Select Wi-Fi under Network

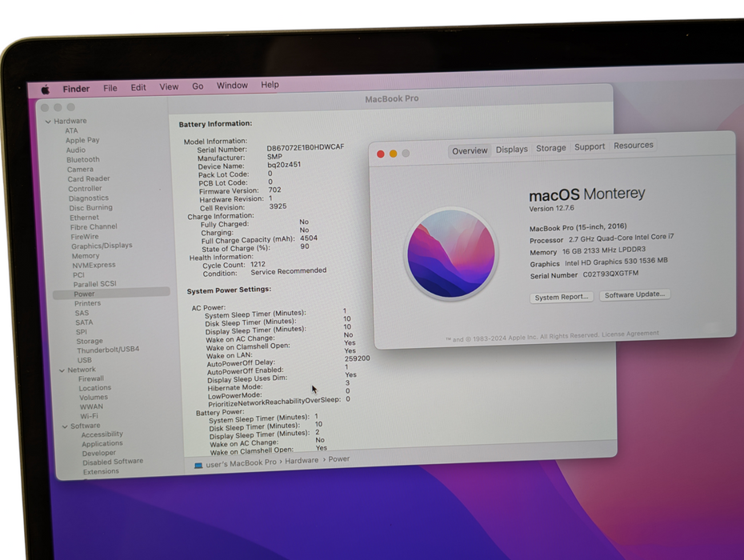89,416
